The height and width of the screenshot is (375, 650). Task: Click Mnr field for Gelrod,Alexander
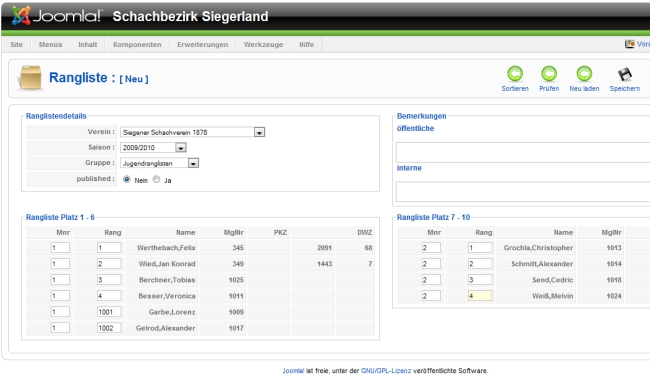pyautogui.click(x=60, y=328)
